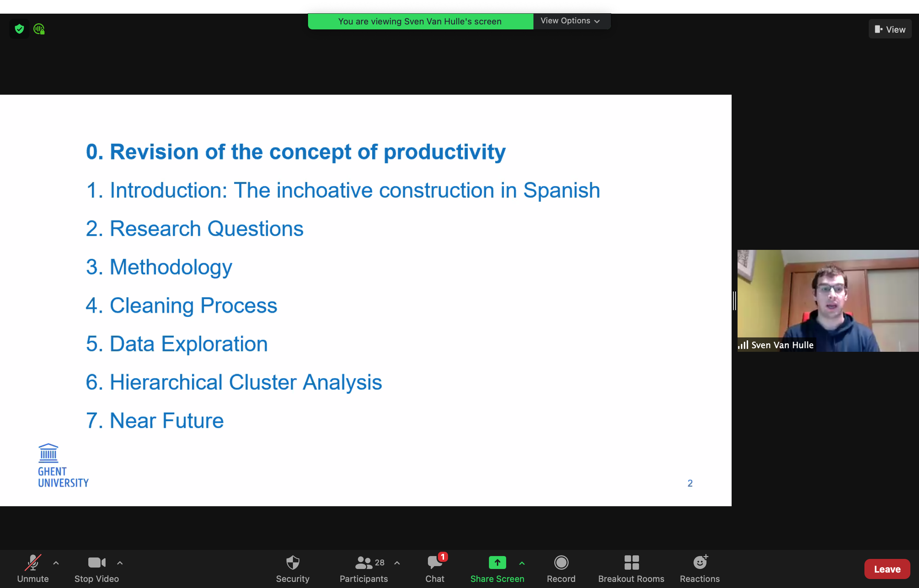
Task: Click the signal strength bars icon on video
Action: [x=743, y=345]
